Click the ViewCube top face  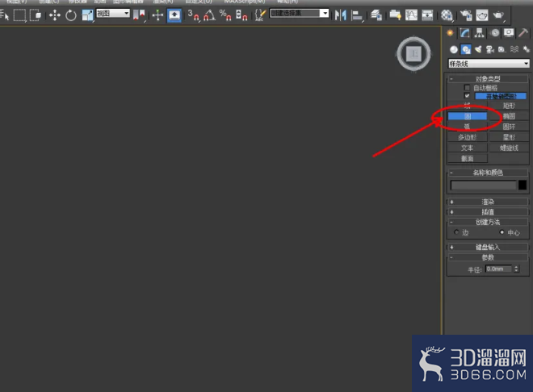point(413,53)
